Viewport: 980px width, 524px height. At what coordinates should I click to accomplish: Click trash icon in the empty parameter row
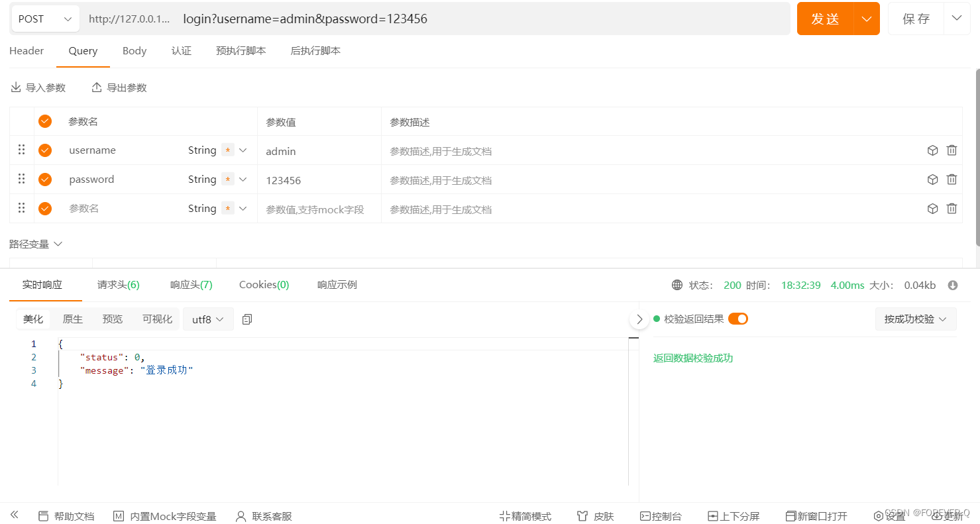[952, 209]
